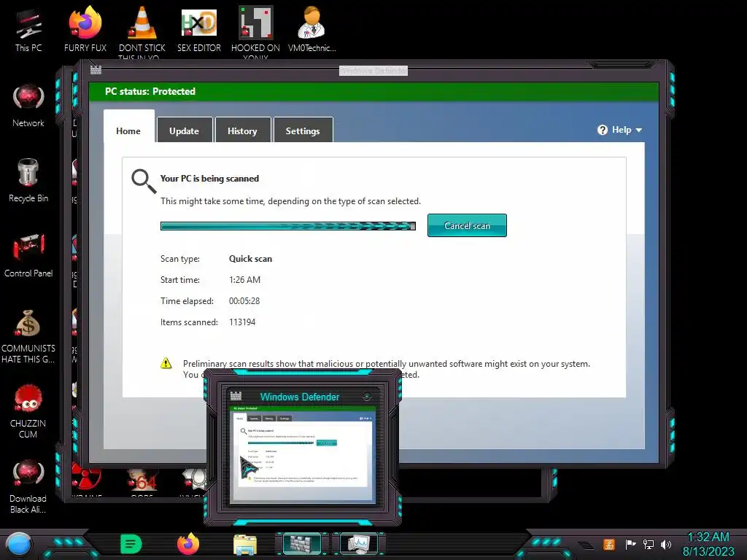Launch the red fuzzy creature shortcut
The height and width of the screenshot is (560, 747).
pyautogui.click(x=28, y=411)
